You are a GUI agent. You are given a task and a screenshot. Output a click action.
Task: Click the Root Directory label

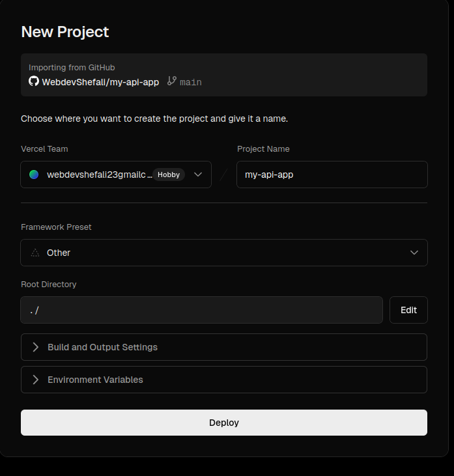(x=49, y=285)
